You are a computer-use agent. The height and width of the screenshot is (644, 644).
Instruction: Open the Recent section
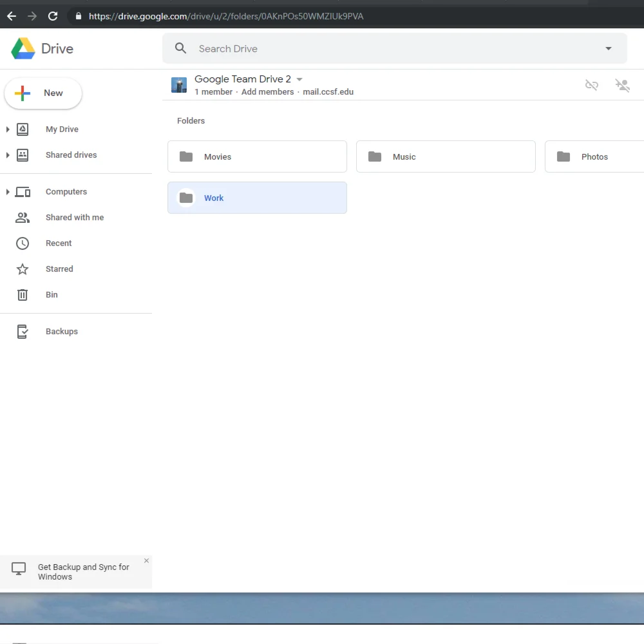point(58,243)
